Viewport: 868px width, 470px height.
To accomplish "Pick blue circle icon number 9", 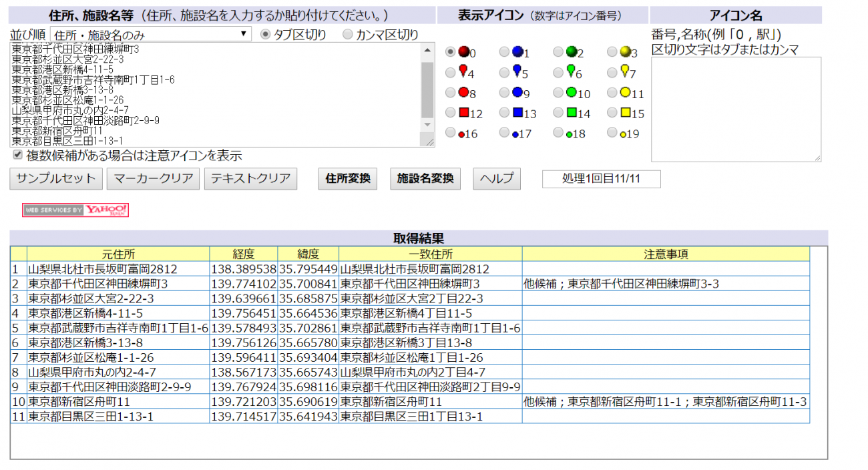I will click(504, 93).
